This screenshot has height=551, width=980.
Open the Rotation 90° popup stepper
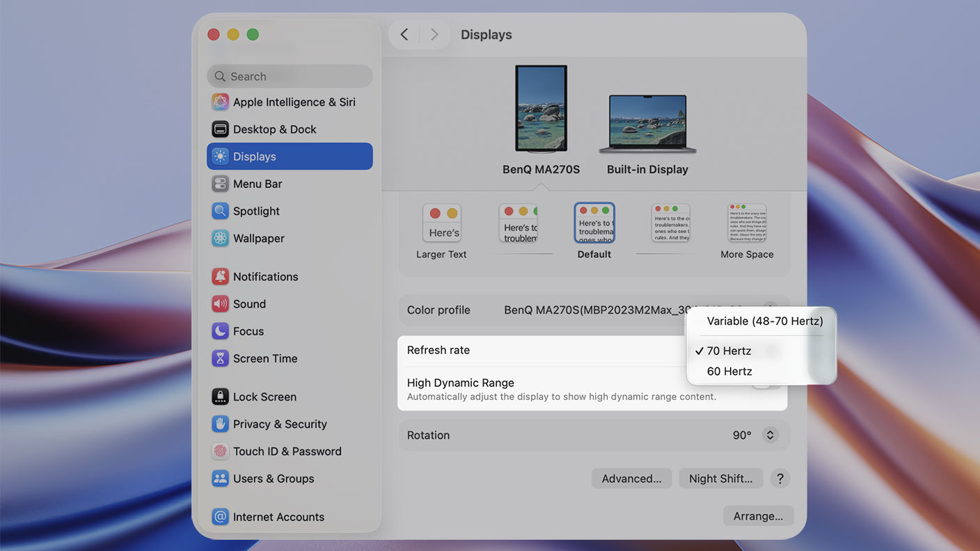click(770, 436)
